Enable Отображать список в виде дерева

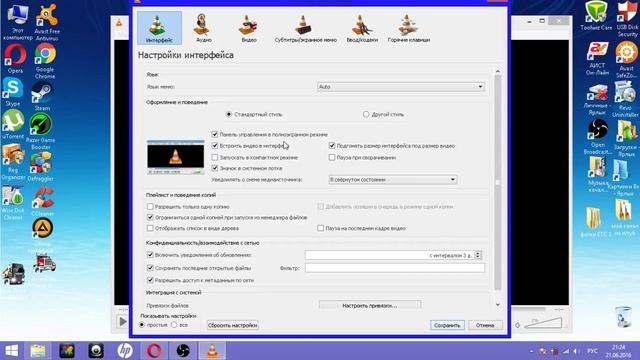[150, 228]
